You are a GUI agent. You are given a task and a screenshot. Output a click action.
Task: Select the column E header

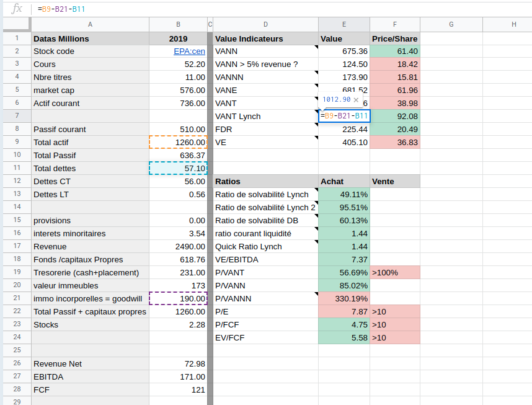click(344, 24)
